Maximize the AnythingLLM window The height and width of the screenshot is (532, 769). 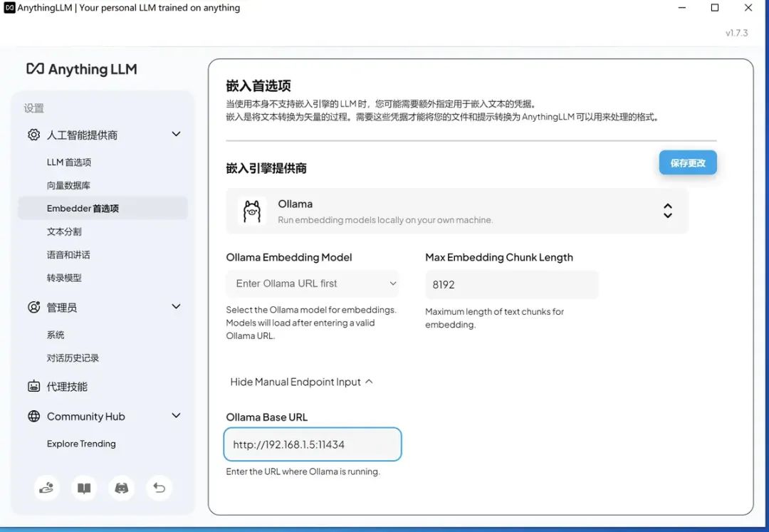click(x=715, y=7)
